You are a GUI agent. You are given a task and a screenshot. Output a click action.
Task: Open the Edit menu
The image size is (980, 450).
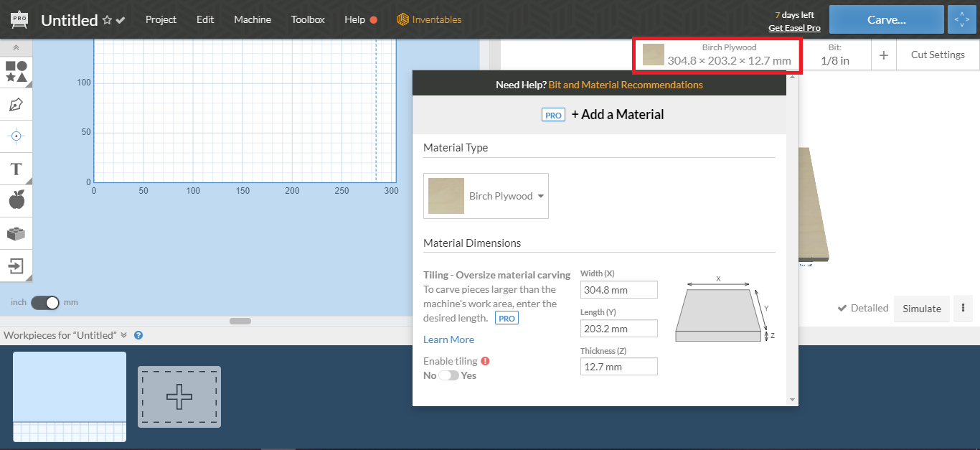tap(205, 19)
